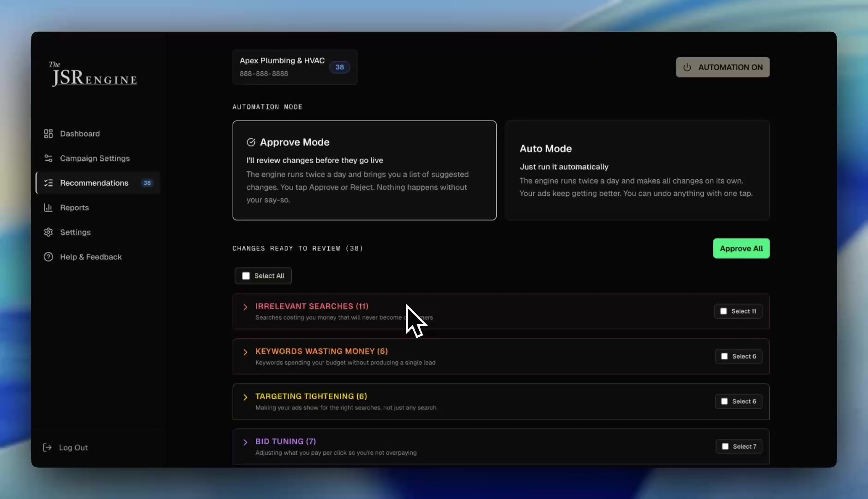The width and height of the screenshot is (868, 499).
Task: Choose the Auto Mode card
Action: pyautogui.click(x=638, y=170)
